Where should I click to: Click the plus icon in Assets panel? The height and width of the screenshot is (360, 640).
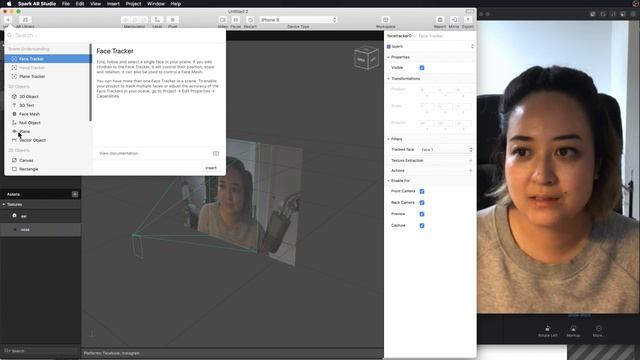tap(75, 194)
